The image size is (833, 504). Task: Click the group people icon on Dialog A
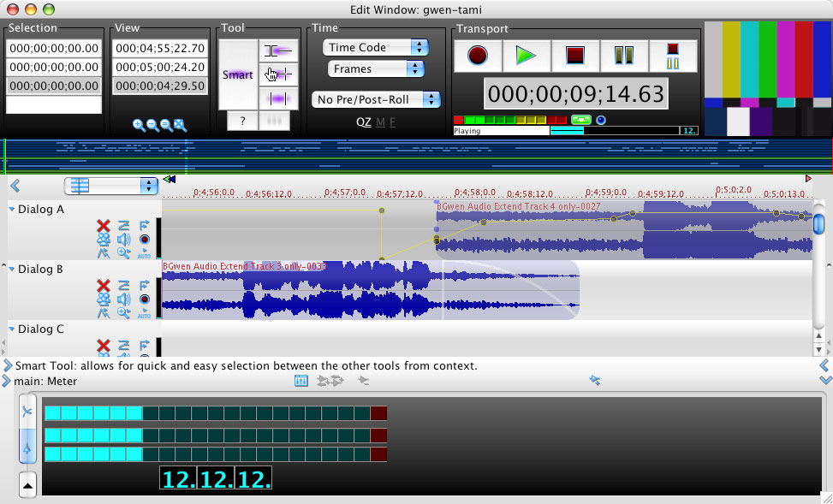[104, 240]
